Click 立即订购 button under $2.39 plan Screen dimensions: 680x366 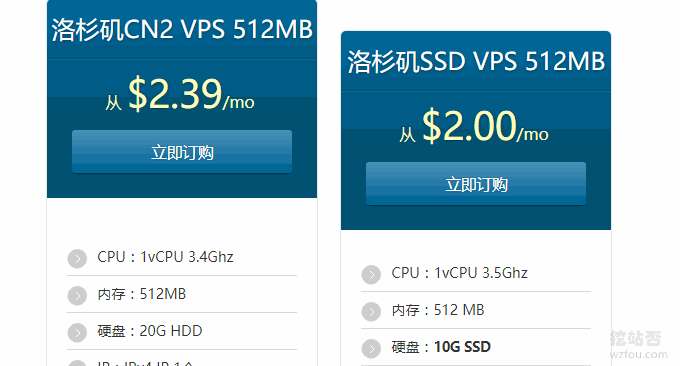pyautogui.click(x=182, y=152)
